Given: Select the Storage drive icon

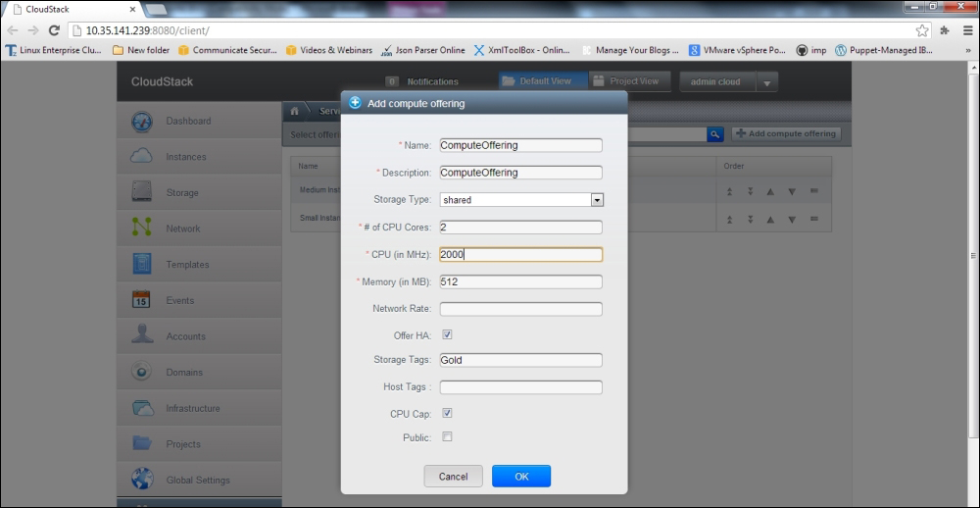Looking at the screenshot, I should (142, 193).
